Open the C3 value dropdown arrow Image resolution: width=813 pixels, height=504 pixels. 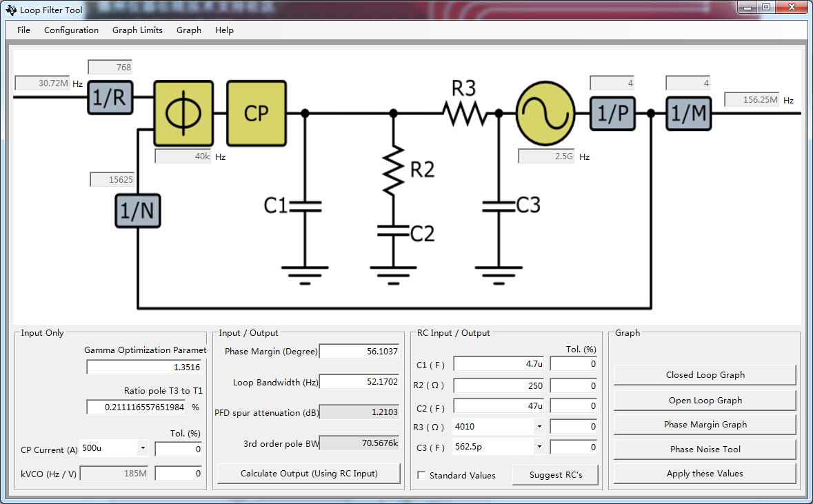[539, 447]
